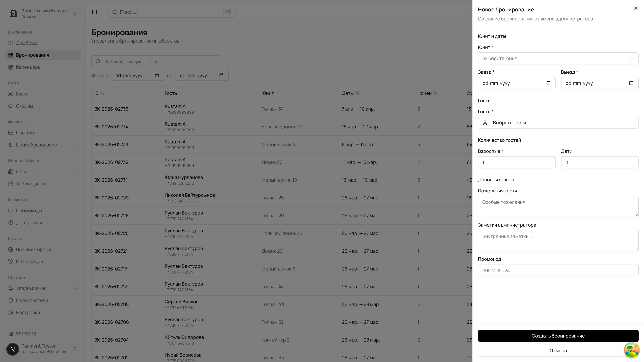
Task: Open calendar picker in Заезд date field
Action: pos(548,83)
